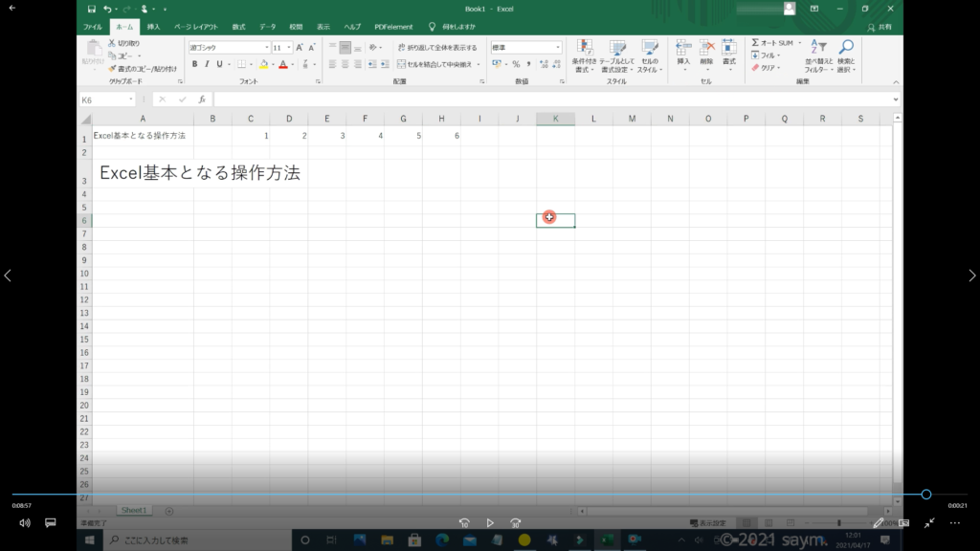Open the font name dropdown
Viewport: 980px width, 551px height.
click(x=265, y=47)
